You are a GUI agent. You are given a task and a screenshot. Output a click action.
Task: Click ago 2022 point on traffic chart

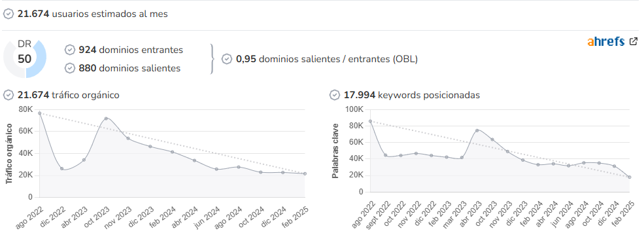40,113
